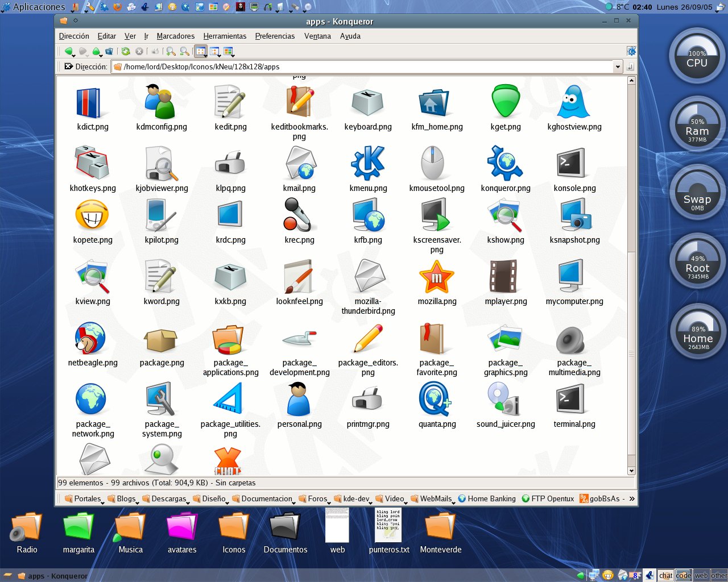Image resolution: width=728 pixels, height=582 pixels.
Task: Click the address location field
Action: coord(362,66)
